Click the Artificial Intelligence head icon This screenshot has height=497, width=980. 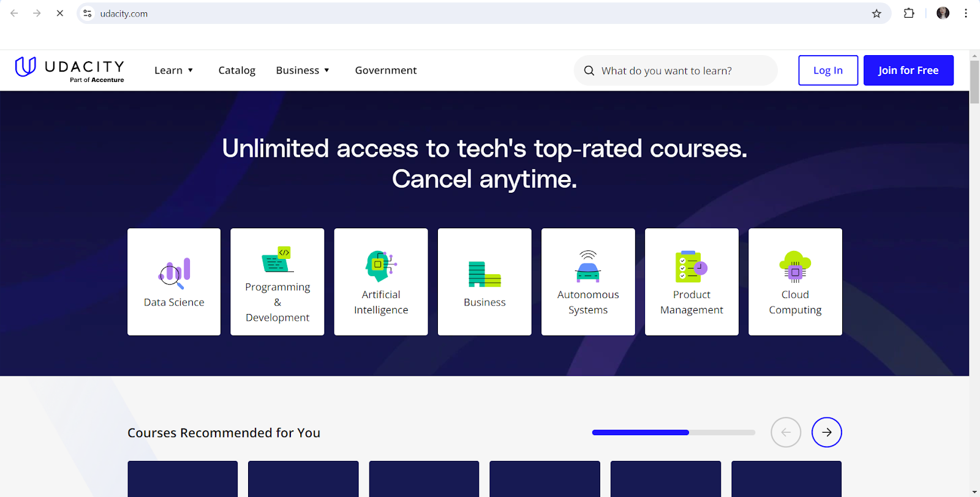pyautogui.click(x=381, y=266)
